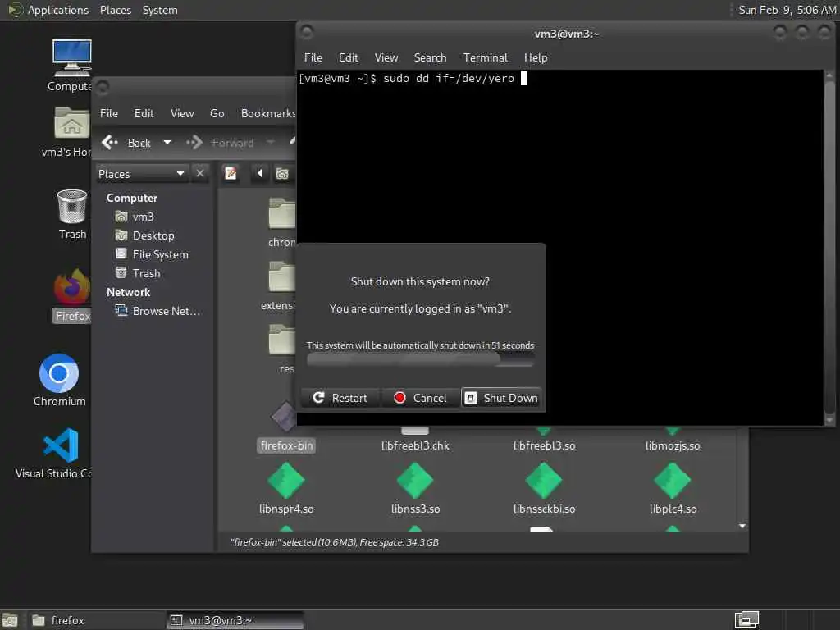
Task: Open the terminal Search menu
Action: [430, 57]
